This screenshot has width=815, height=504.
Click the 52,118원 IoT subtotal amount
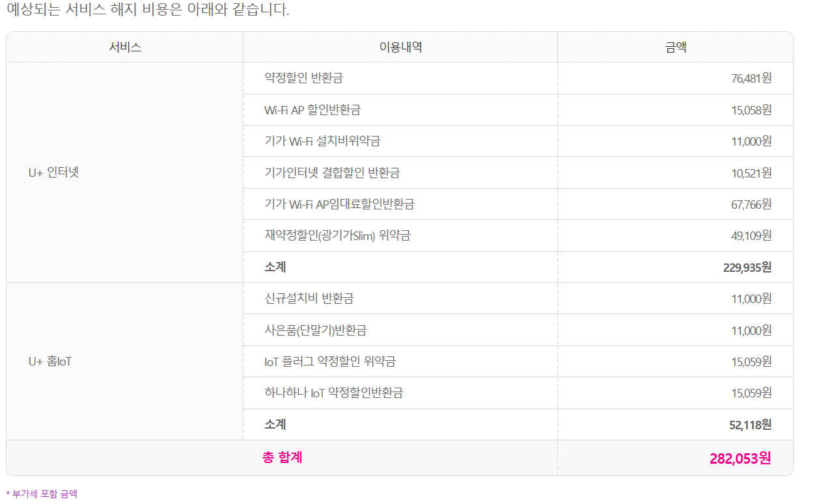[750, 425]
